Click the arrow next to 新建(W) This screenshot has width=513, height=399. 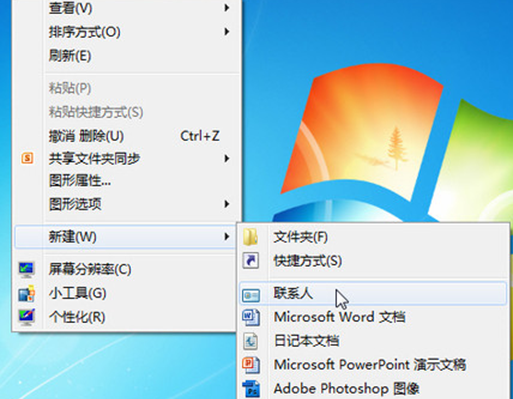[227, 237]
